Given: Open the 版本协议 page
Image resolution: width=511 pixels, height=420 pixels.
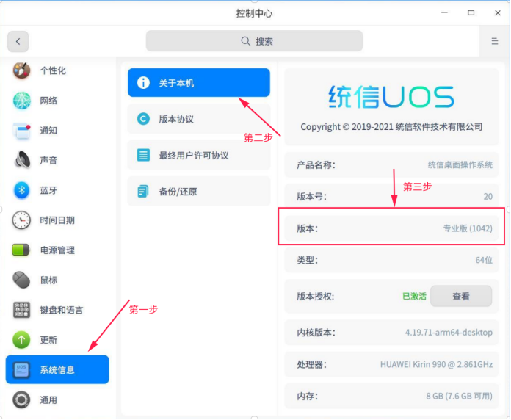Looking at the screenshot, I should 199,119.
